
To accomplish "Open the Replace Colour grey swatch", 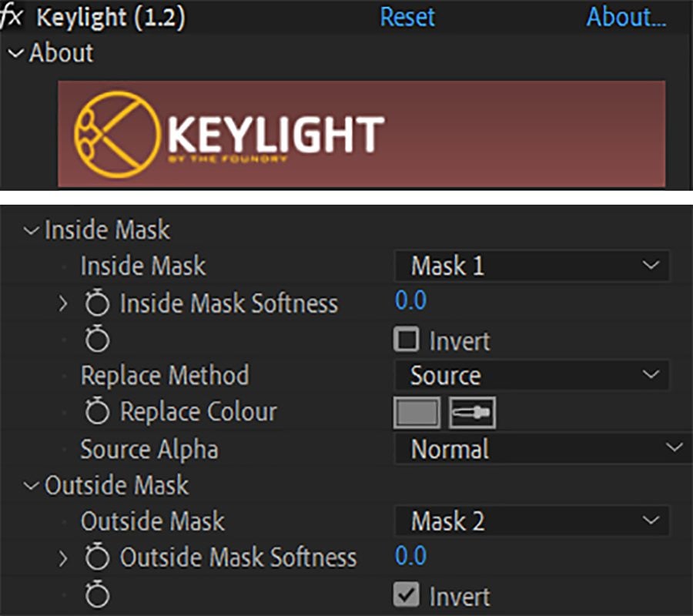I will (417, 413).
